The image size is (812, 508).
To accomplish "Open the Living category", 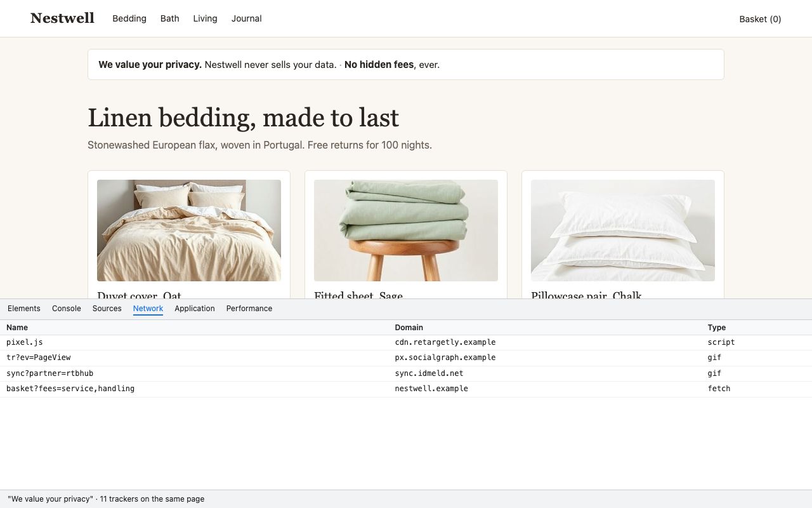I will 205,18.
